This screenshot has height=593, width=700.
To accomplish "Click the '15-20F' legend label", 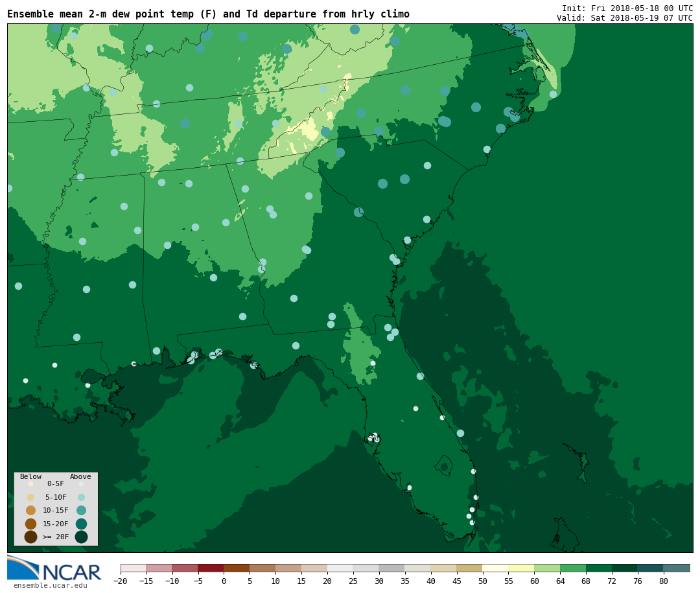I will (56, 524).
